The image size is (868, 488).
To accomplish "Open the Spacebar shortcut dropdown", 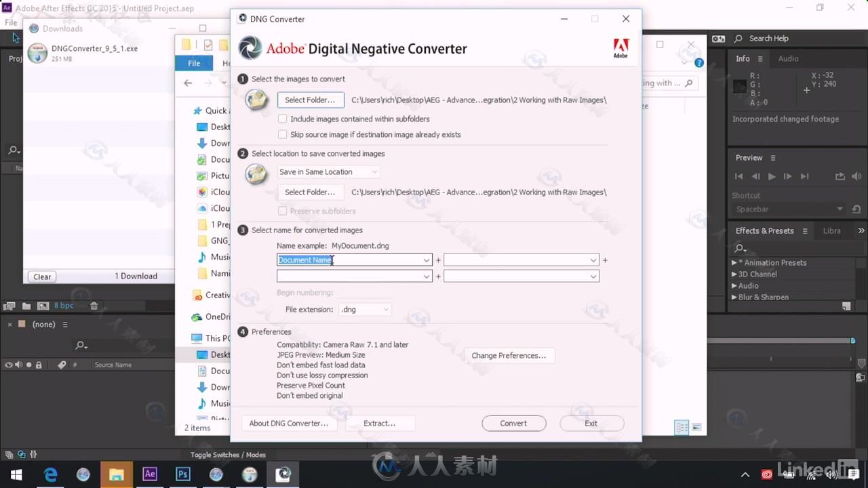I will pyautogui.click(x=789, y=209).
